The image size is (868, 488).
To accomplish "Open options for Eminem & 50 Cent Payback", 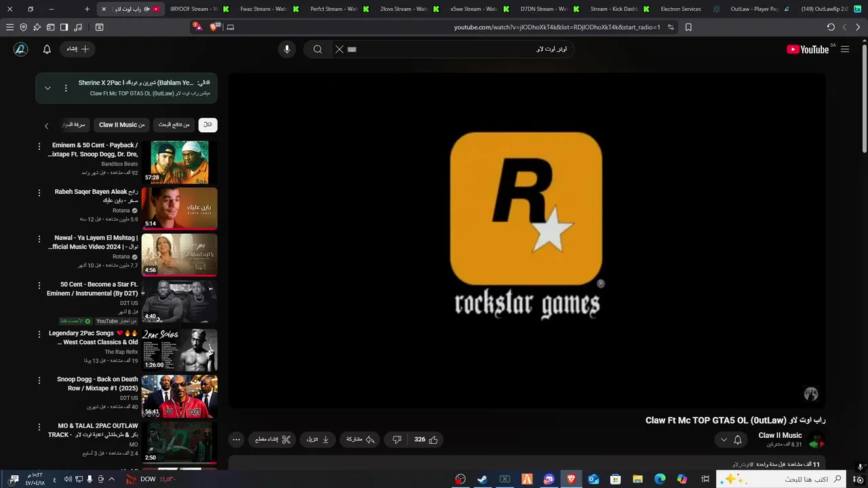I will coord(39,146).
